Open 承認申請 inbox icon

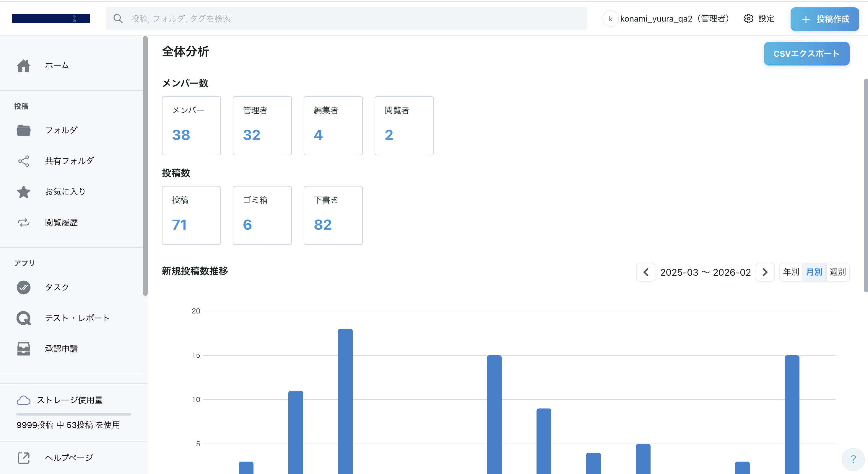click(24, 349)
